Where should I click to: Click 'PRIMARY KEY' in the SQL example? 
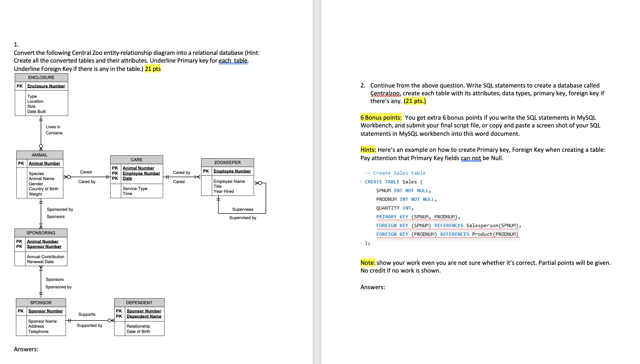pyautogui.click(x=392, y=217)
